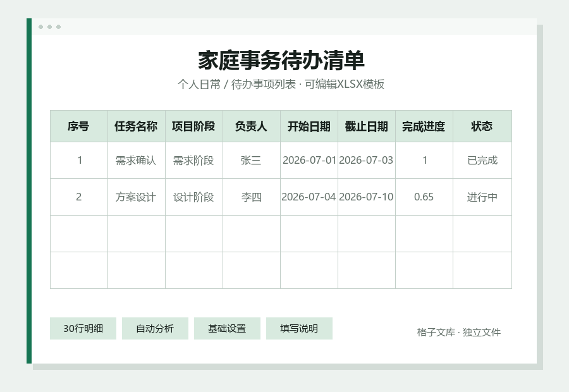Click the 已完成 status cell
The image size is (569, 392).
click(x=482, y=161)
